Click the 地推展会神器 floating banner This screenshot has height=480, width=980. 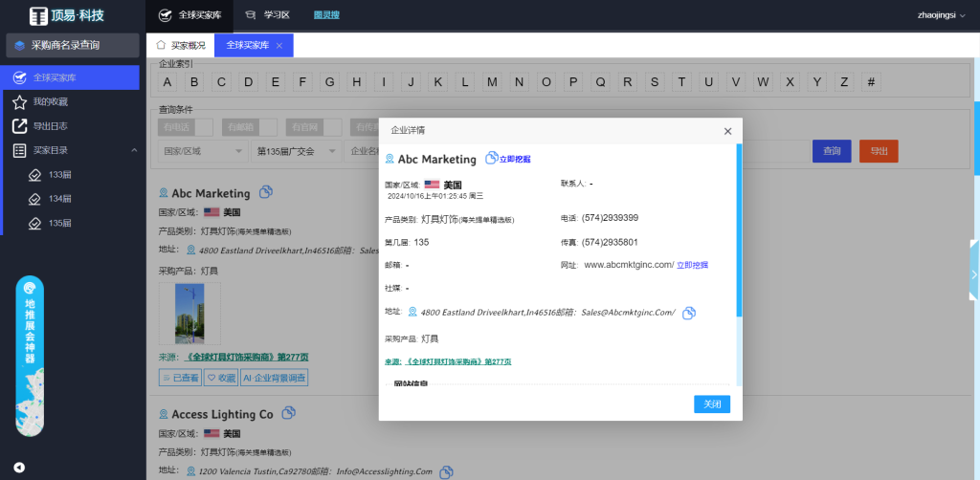pyautogui.click(x=30, y=356)
